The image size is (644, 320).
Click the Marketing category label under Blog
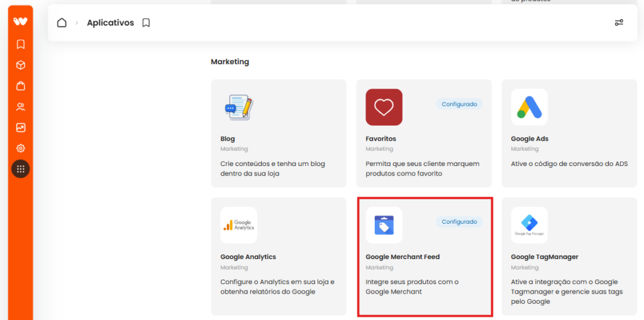pyautogui.click(x=234, y=149)
